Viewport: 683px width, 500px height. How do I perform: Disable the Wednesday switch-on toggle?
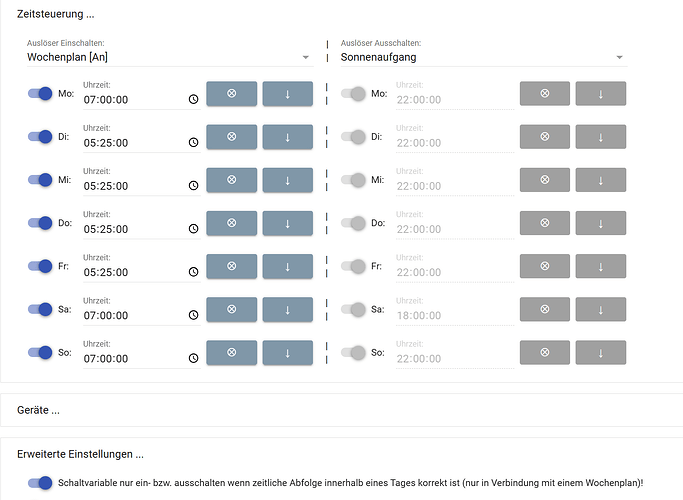[40, 180]
